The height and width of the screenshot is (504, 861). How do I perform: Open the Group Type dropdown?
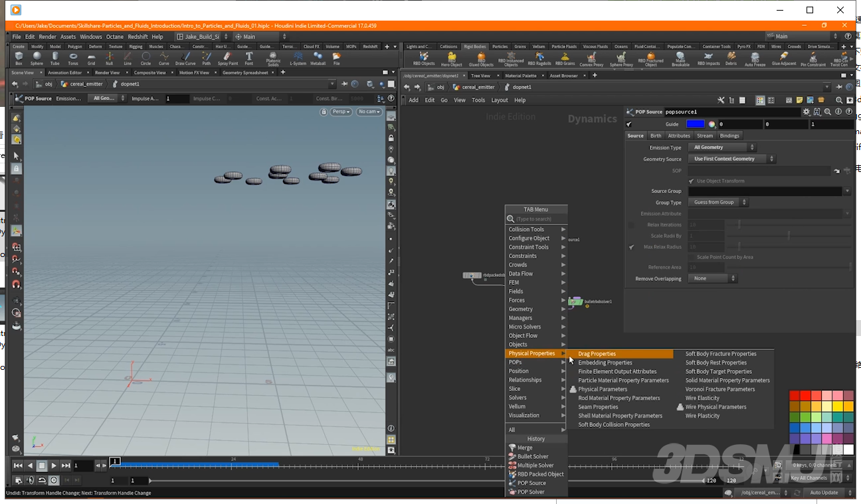(718, 203)
